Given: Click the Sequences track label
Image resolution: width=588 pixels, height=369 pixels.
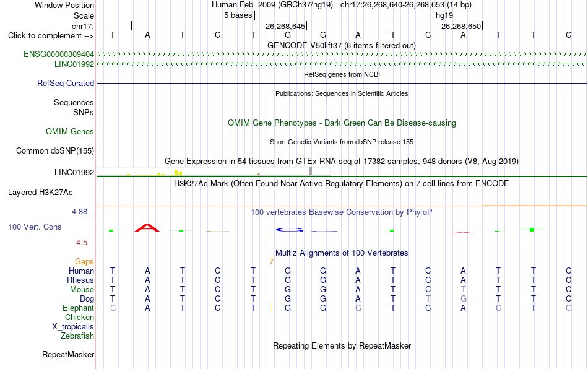Looking at the screenshot, I should [x=74, y=102].
